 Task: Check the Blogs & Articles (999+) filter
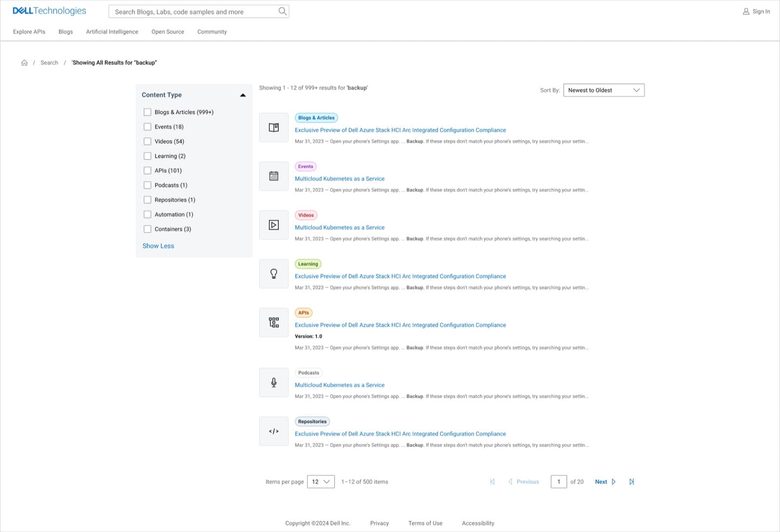coord(147,112)
